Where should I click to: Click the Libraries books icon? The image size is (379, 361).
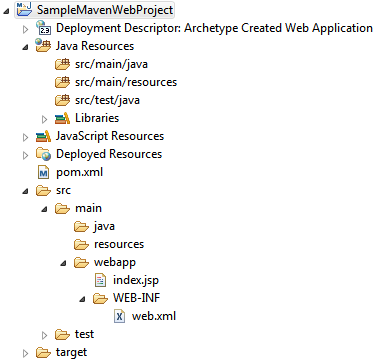pyautogui.click(x=62, y=118)
